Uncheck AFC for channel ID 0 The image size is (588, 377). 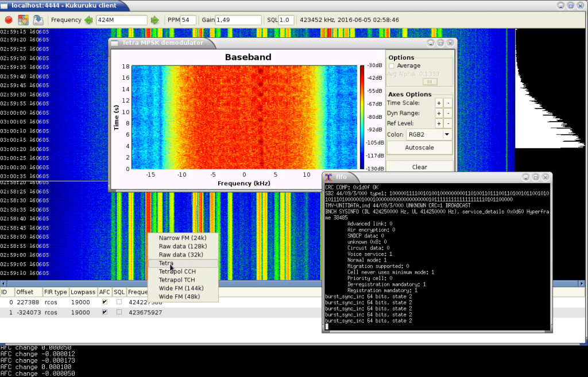[x=104, y=302]
